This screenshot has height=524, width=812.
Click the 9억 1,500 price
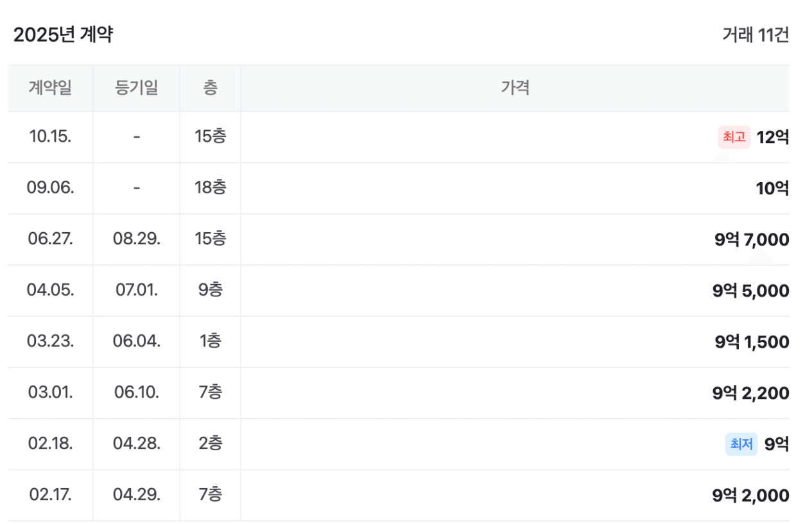point(752,342)
